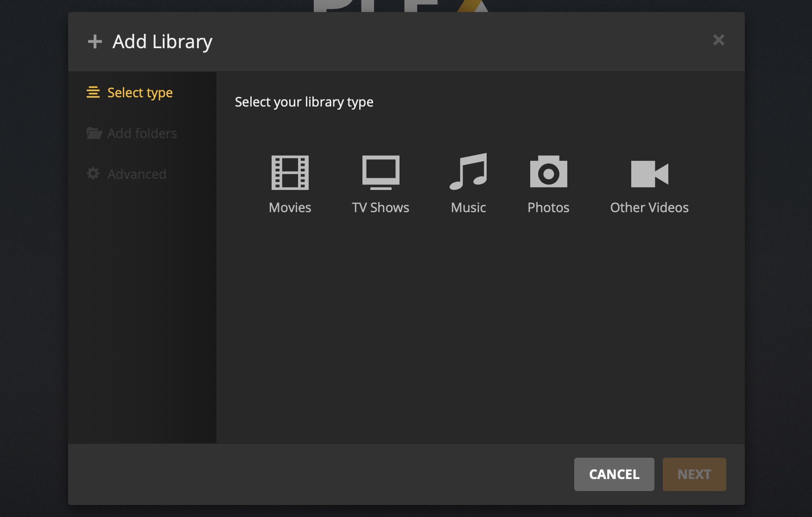The width and height of the screenshot is (812, 517).
Task: Select the Other Videos camcorder icon
Action: (x=649, y=174)
